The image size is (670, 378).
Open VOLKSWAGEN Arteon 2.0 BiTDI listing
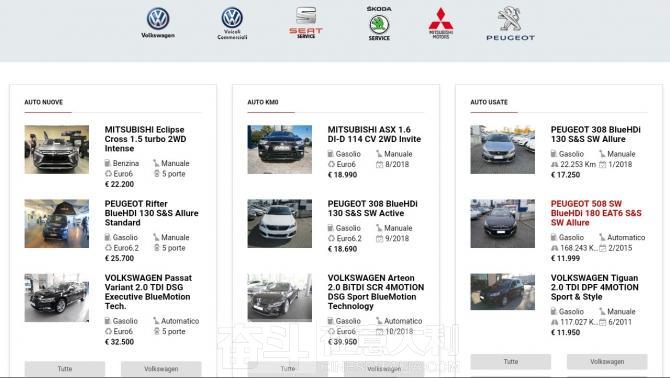click(376, 292)
